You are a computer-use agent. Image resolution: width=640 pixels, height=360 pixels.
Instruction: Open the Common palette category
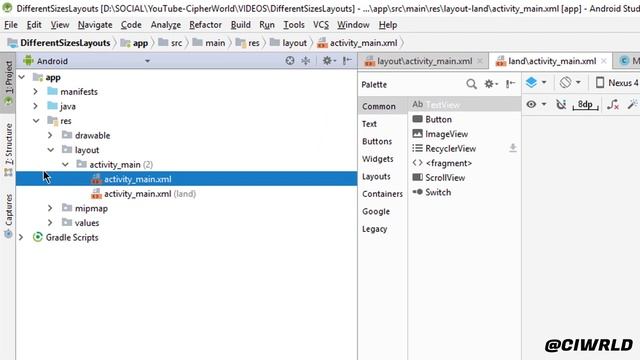click(x=379, y=107)
